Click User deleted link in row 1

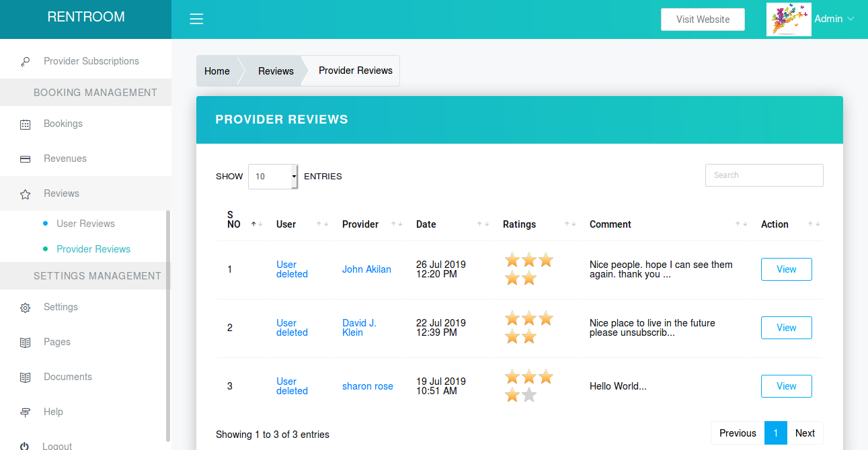(x=292, y=269)
